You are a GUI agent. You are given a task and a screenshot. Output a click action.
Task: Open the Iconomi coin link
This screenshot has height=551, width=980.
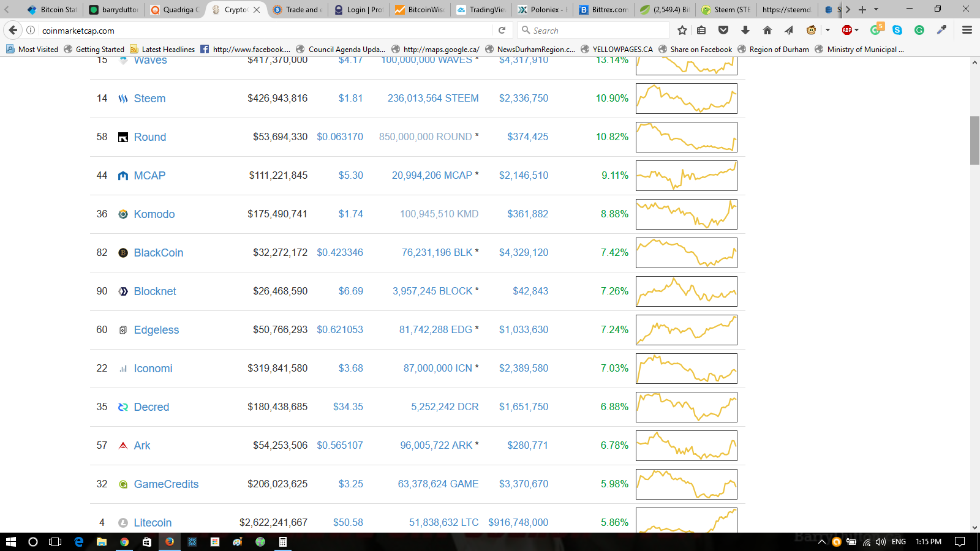point(153,369)
